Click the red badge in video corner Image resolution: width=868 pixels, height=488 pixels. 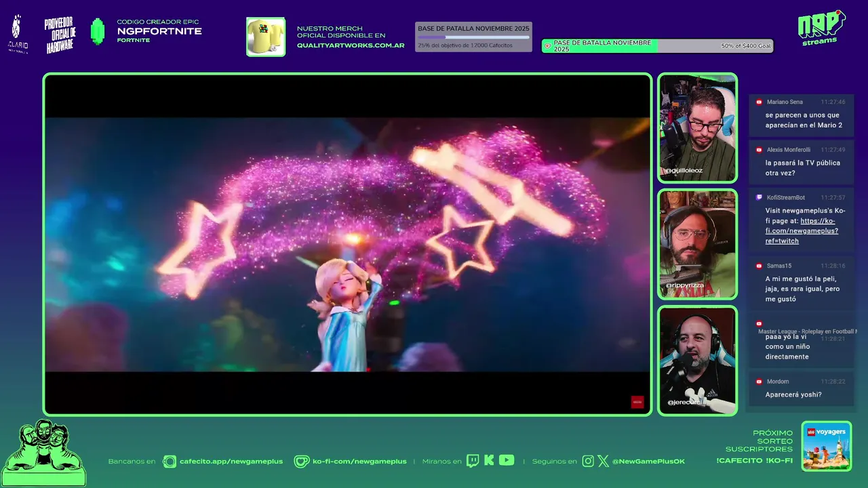(637, 402)
